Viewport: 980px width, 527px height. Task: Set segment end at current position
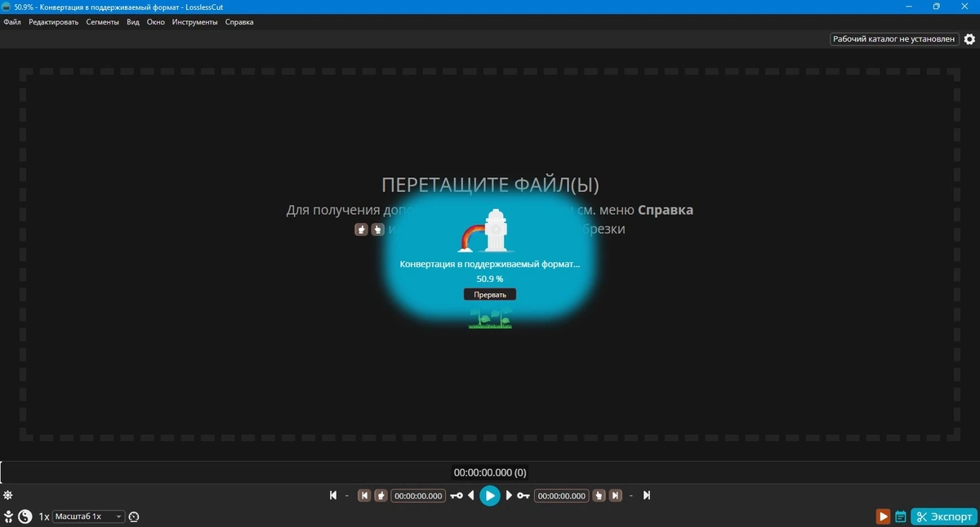[599, 495]
